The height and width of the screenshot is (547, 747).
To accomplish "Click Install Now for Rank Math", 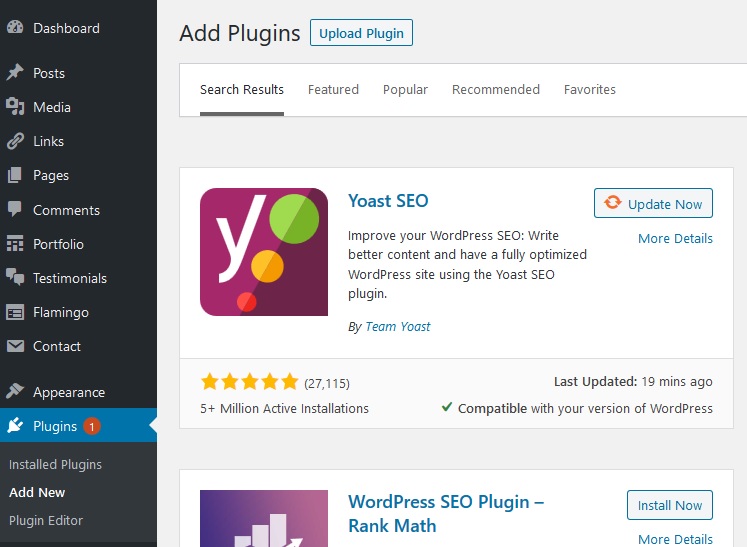I will point(670,505).
